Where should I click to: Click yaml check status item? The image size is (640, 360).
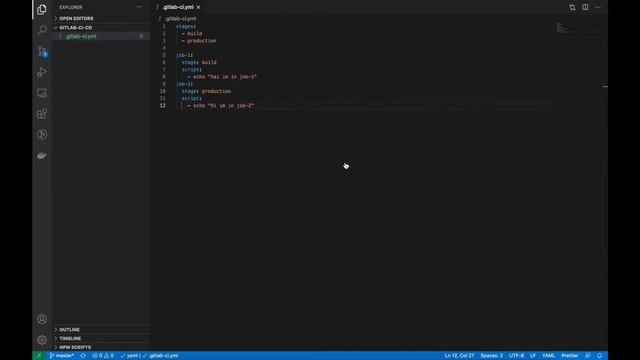coord(129,356)
